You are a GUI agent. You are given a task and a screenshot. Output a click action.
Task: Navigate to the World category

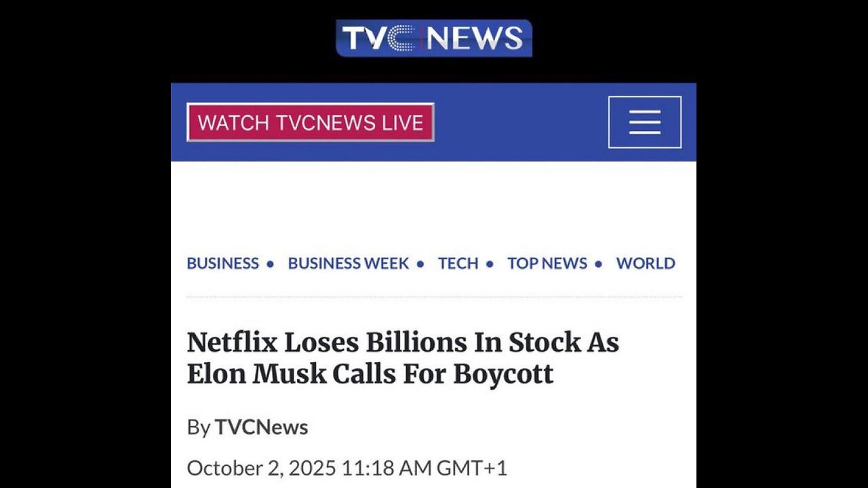coord(646,263)
